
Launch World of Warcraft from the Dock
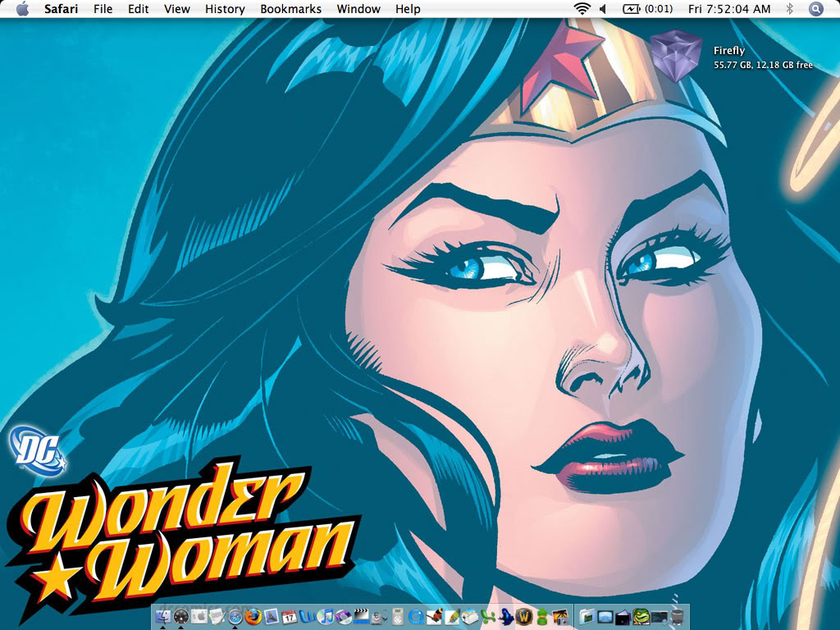point(523,617)
